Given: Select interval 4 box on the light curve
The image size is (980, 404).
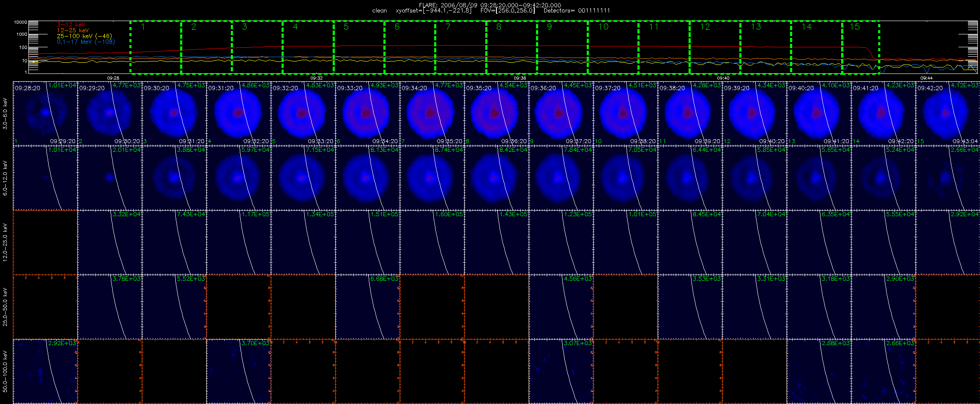Looking at the screenshot, I should (308, 47).
